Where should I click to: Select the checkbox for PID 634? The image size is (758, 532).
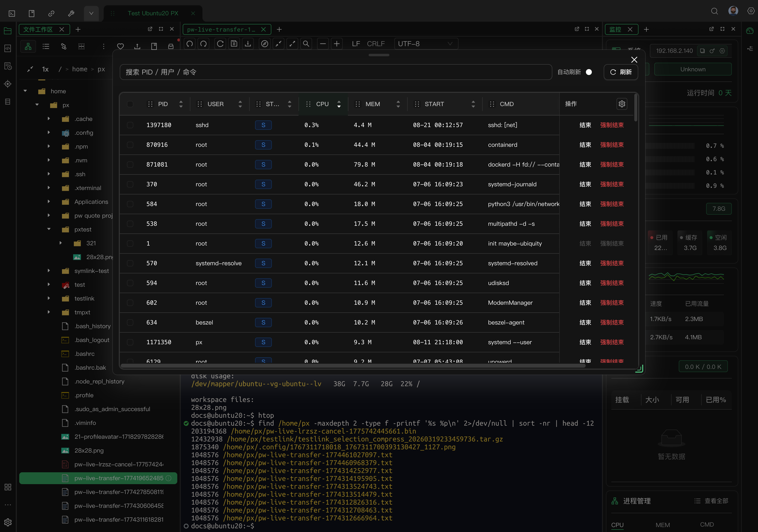[130, 323]
